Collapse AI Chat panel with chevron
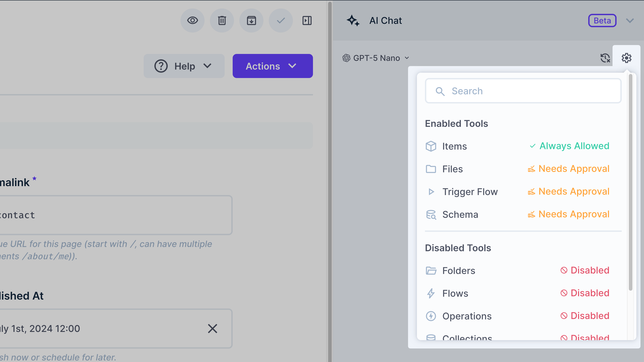644x362 pixels. [630, 21]
